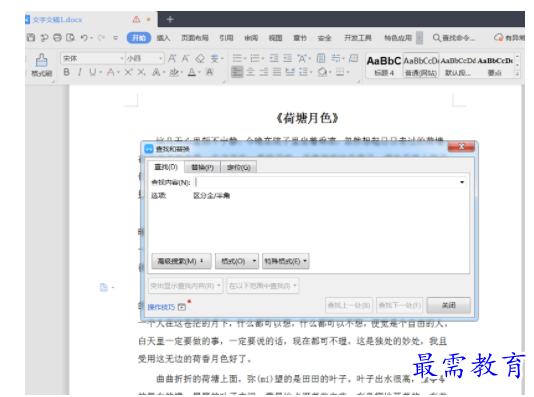534x397 pixels.
Task: Click the Format Painter brush icon
Action: [42, 60]
